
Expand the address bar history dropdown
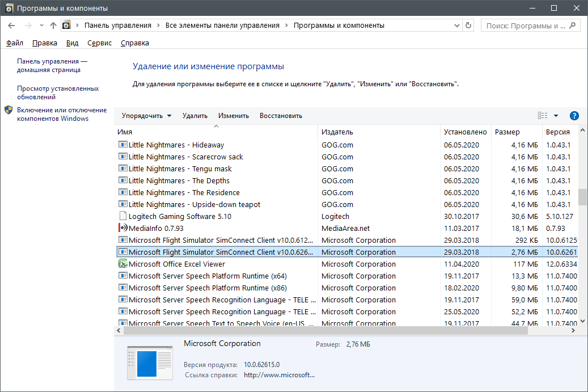click(456, 26)
